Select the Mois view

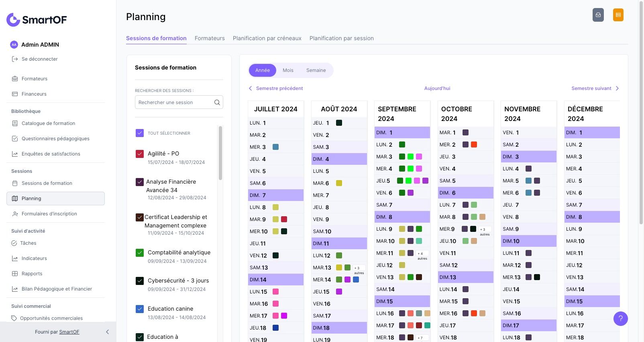pos(288,70)
